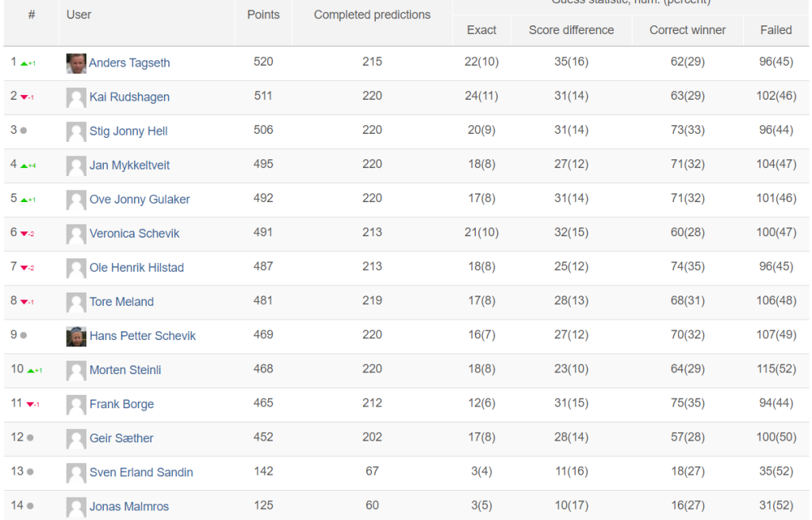Click the green up arrow beside rank 1
The height and width of the screenshot is (520, 812).
click(x=24, y=63)
